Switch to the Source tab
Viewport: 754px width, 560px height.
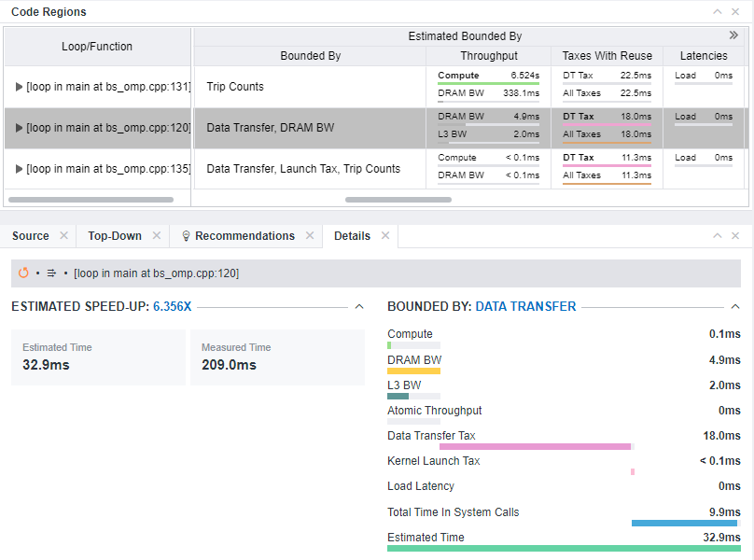tap(30, 236)
